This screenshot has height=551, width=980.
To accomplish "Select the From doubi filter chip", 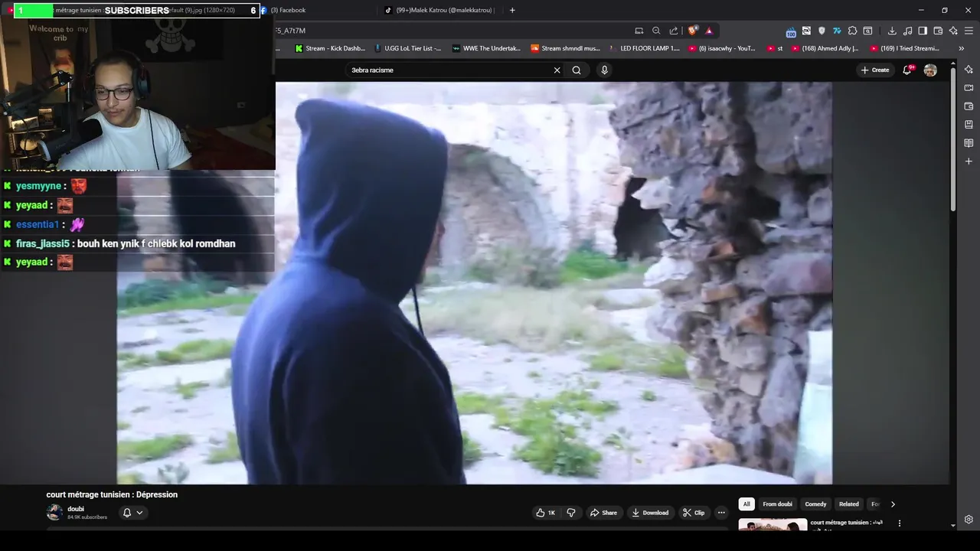I will (777, 504).
